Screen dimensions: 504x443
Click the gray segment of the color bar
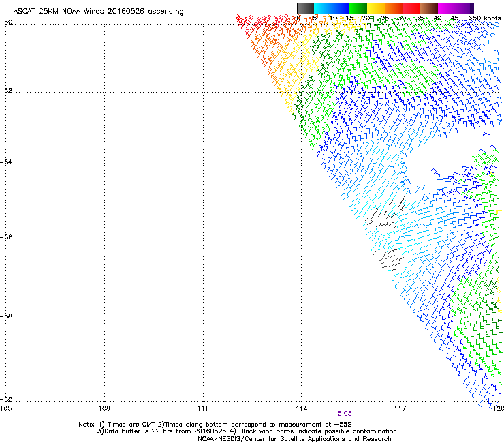tap(306, 8)
